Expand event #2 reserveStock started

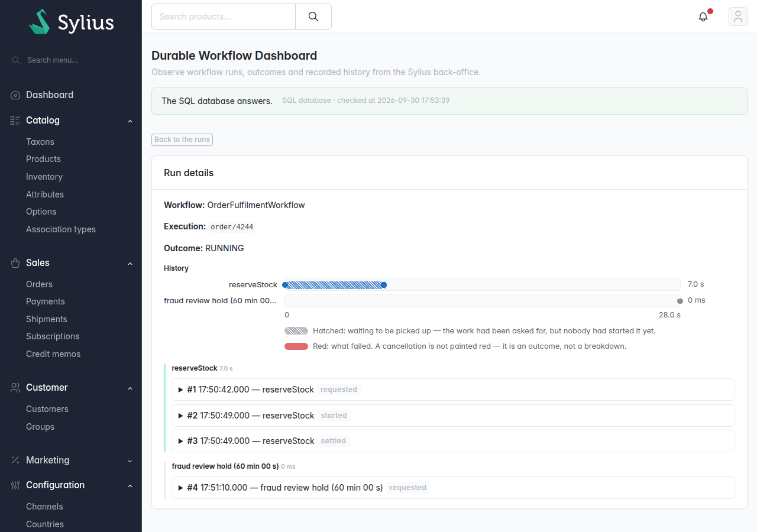coord(453,416)
